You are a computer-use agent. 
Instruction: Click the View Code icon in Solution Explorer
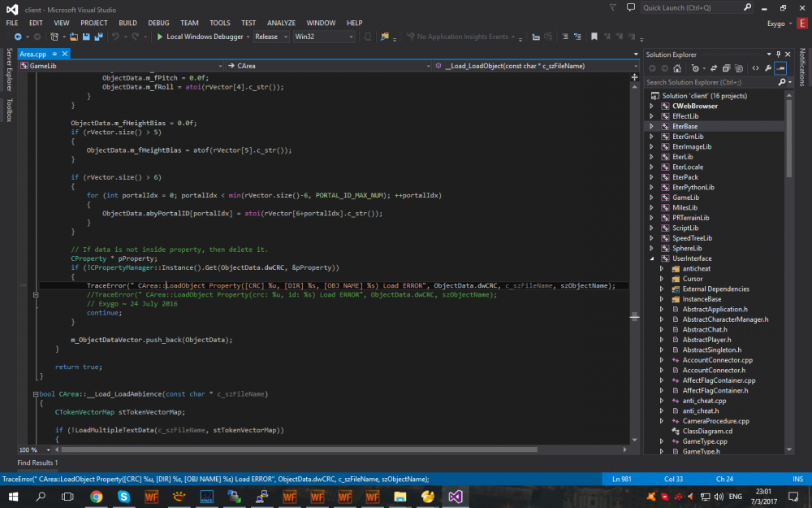coord(755,68)
